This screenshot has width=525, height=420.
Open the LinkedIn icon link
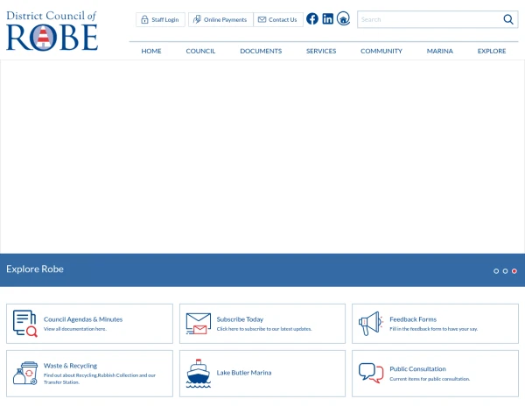327,18
